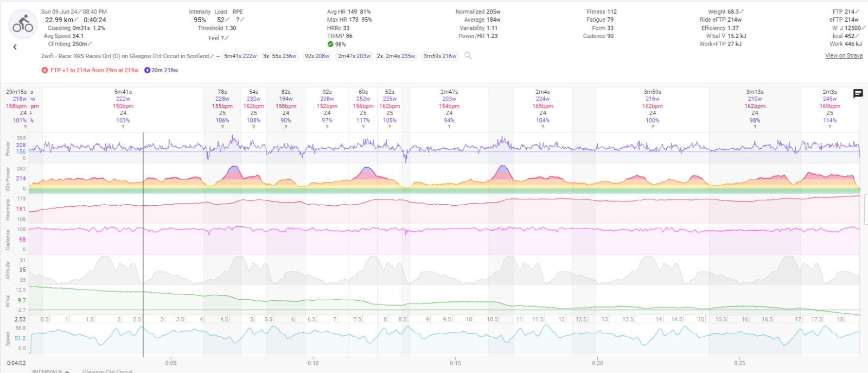
Task: Edit the activity name with its pencil icon
Action: [212, 56]
